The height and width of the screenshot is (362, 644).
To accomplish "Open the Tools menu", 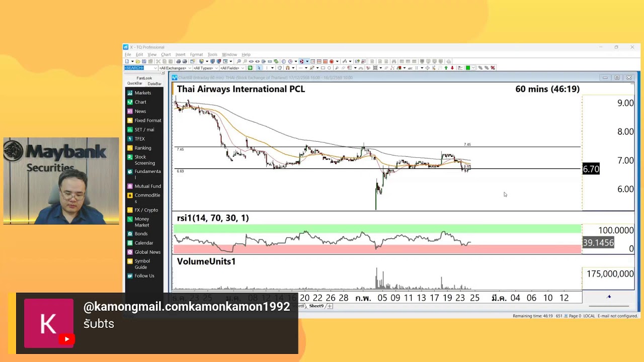I will [212, 54].
